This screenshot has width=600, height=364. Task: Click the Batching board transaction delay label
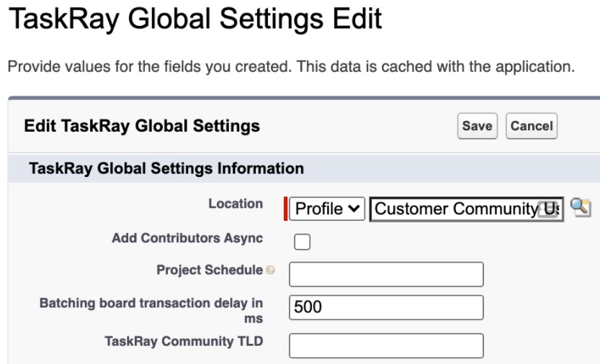pyautogui.click(x=151, y=311)
